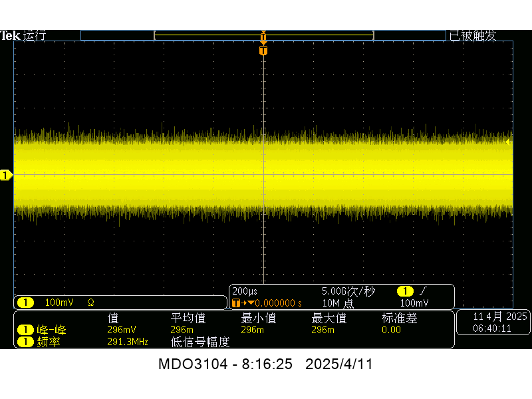Click the 5.00G次/秒 sample rate readout

[x=348, y=291]
